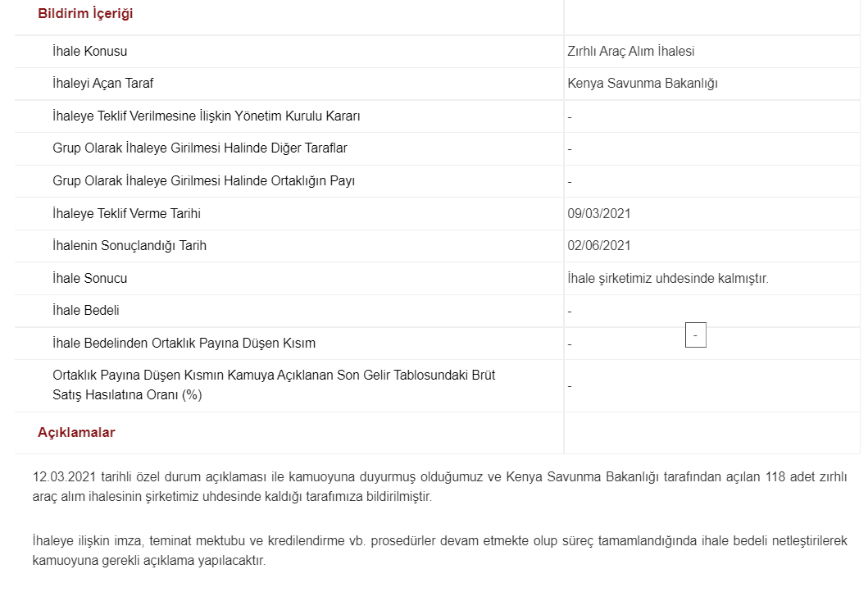Click the 'İhale Bedeli' row label
The image size is (868, 601).
tap(86, 311)
